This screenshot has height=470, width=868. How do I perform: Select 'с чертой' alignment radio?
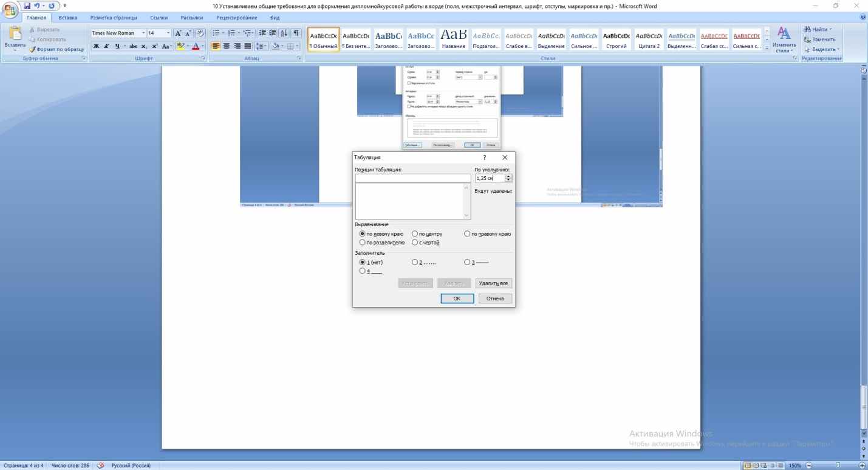pos(414,243)
